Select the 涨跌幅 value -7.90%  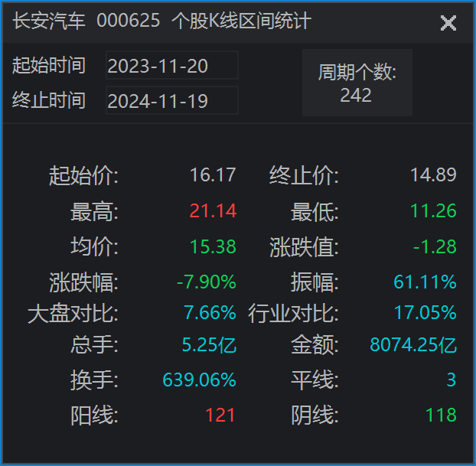(x=206, y=282)
